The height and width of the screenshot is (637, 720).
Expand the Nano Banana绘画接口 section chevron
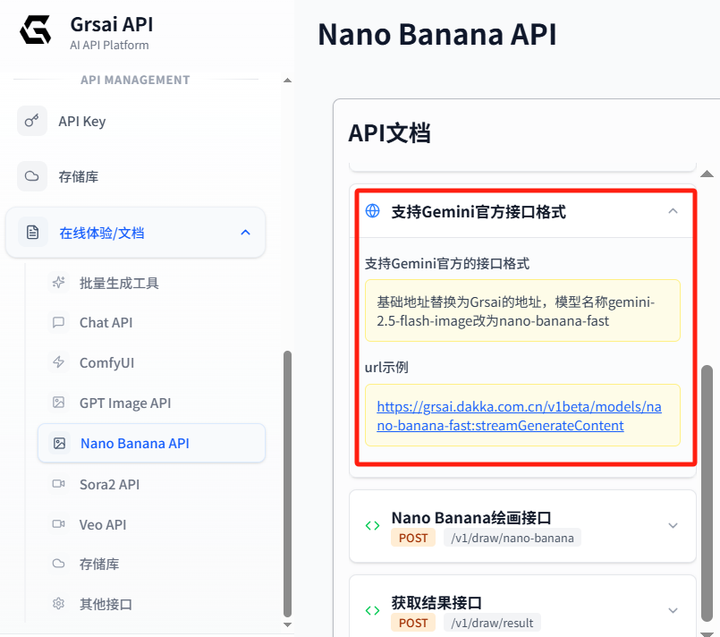pos(673,525)
